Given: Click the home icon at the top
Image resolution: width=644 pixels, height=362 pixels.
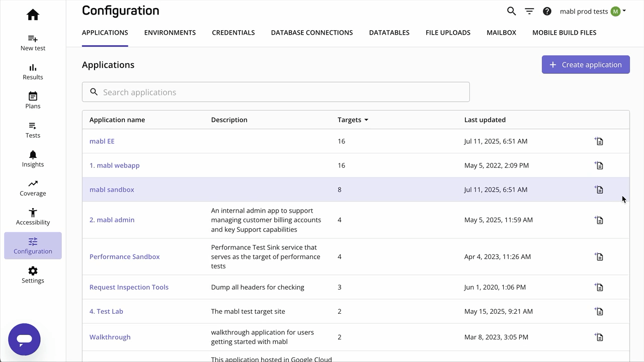Looking at the screenshot, I should [33, 15].
